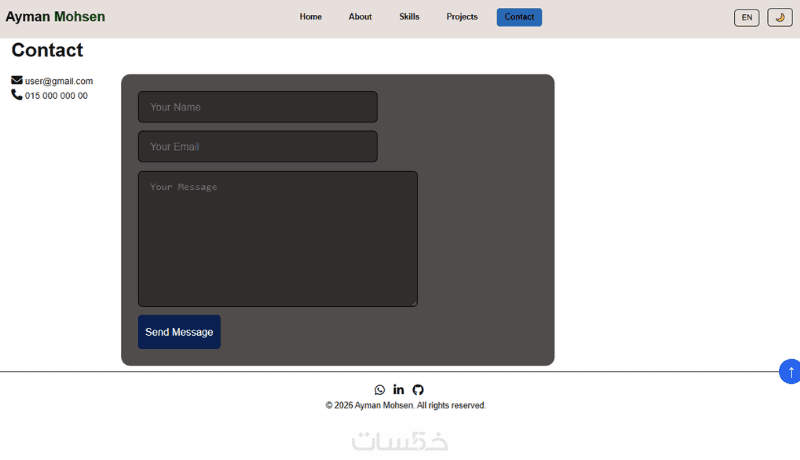800x460 pixels.
Task: Click the phone icon beside 015 000 000 00
Action: tap(17, 94)
